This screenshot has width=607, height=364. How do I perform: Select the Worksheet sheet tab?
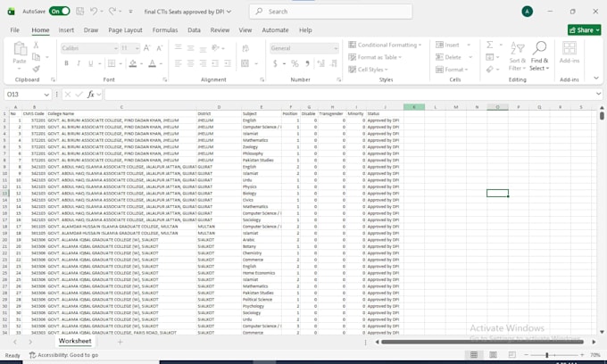tap(75, 341)
